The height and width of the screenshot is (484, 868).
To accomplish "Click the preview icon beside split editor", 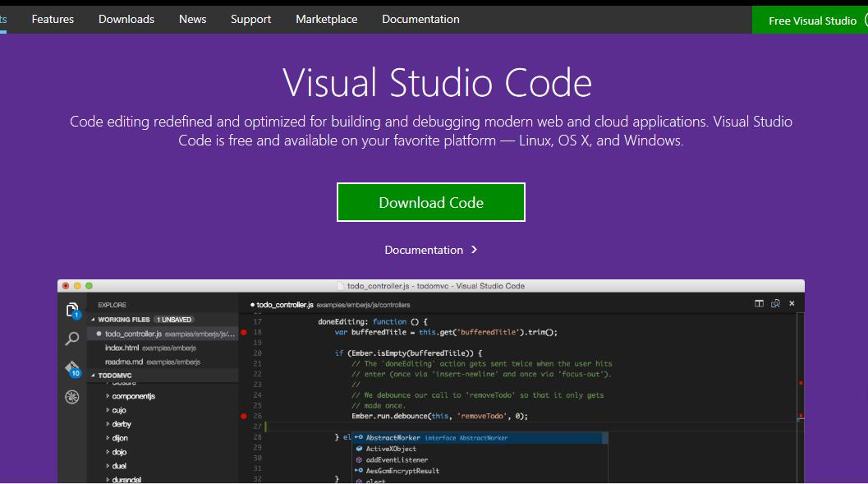I will pos(775,303).
